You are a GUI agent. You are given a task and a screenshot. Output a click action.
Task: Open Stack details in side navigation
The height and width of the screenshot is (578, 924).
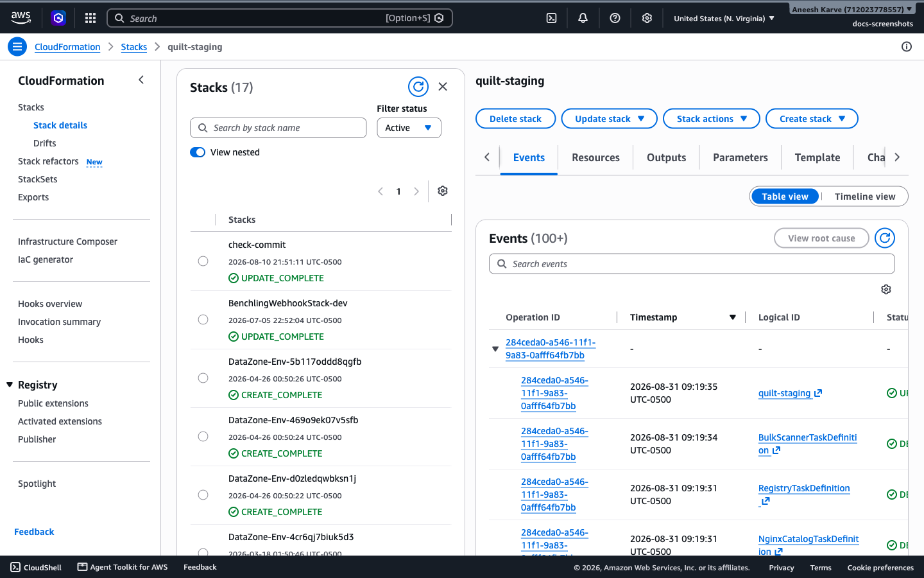tap(60, 125)
